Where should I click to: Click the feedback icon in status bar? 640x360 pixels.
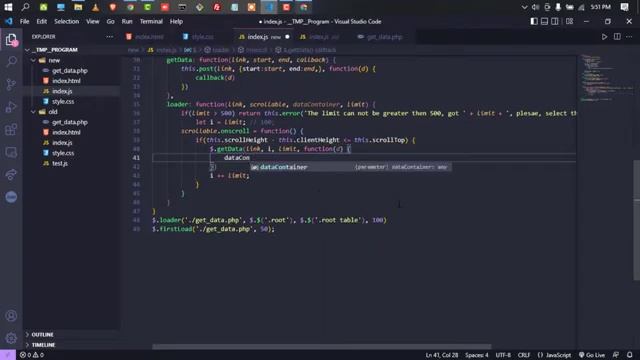point(616,355)
